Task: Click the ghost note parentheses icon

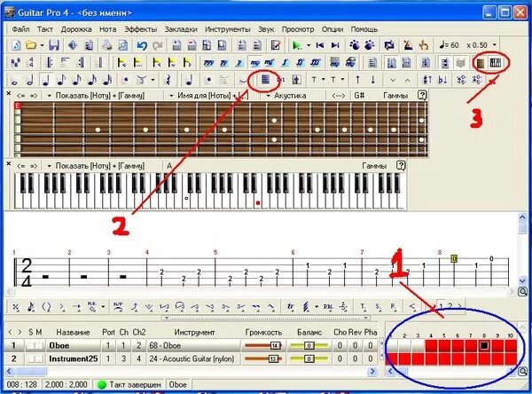Action: click(x=46, y=307)
